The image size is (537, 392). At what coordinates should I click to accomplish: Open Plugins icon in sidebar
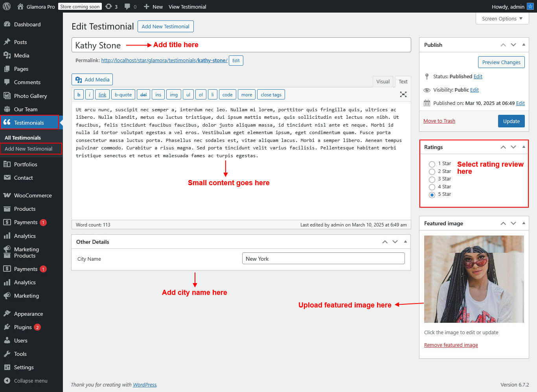pos(7,327)
